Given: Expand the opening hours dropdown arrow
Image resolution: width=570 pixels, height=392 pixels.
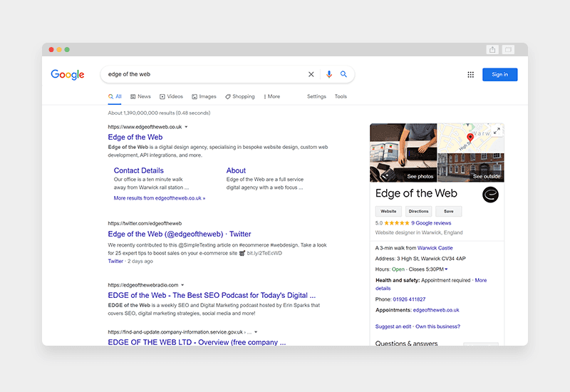Looking at the screenshot, I should coord(447,269).
